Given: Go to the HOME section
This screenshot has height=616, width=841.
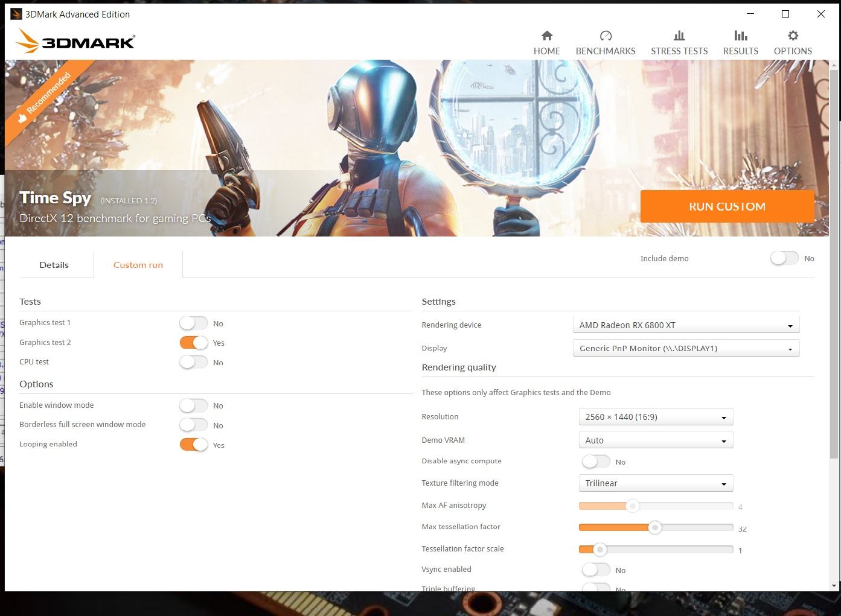Looking at the screenshot, I should coord(546,43).
